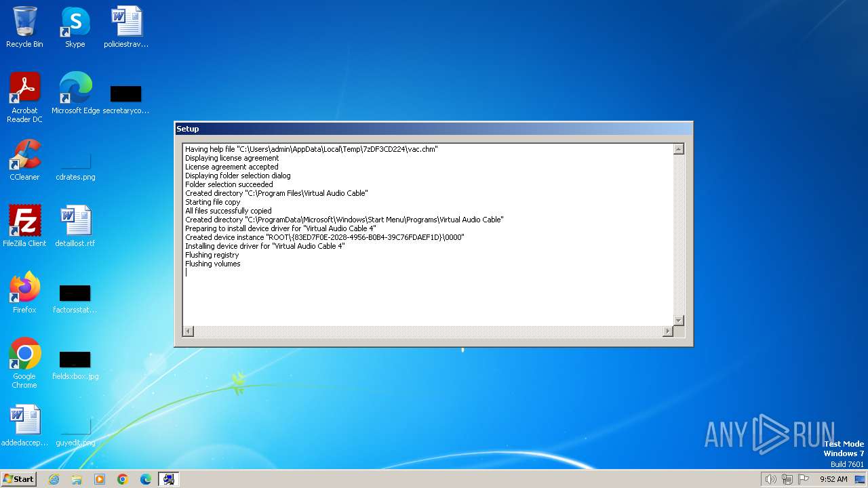Image resolution: width=868 pixels, height=488 pixels.
Task: Click 'Installing device driver' log line
Action: (265, 246)
